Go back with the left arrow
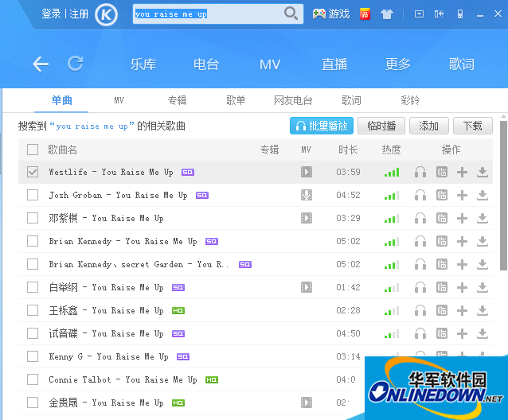508x420 pixels. coord(41,64)
